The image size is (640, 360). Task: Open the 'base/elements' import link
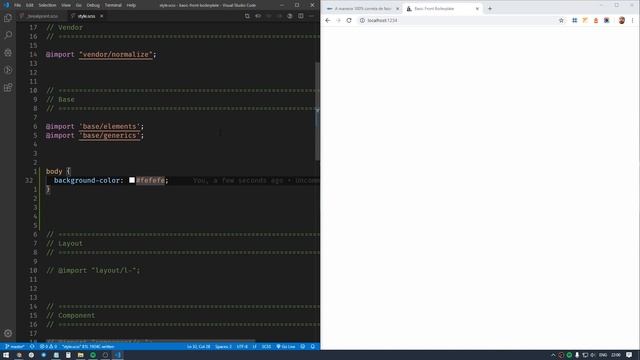click(x=109, y=127)
